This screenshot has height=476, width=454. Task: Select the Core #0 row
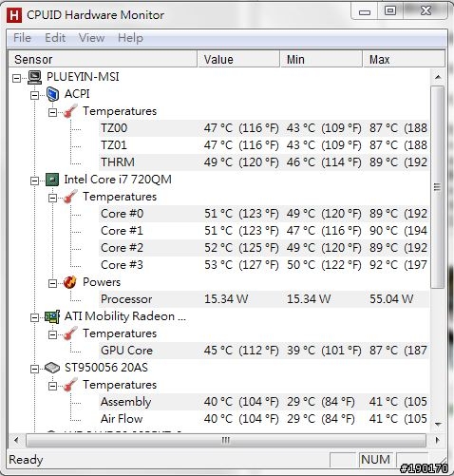(264, 214)
